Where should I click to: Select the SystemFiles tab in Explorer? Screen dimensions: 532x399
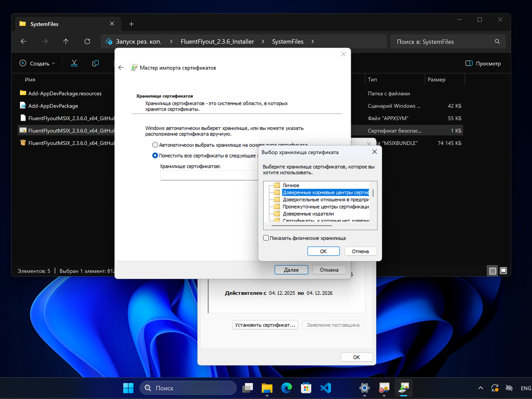point(67,24)
